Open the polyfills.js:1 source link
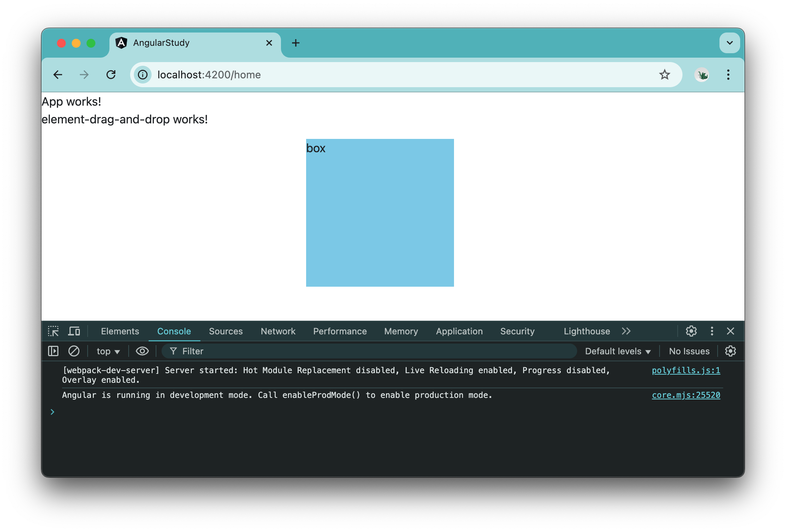Viewport: 786px width, 532px height. [x=686, y=370]
